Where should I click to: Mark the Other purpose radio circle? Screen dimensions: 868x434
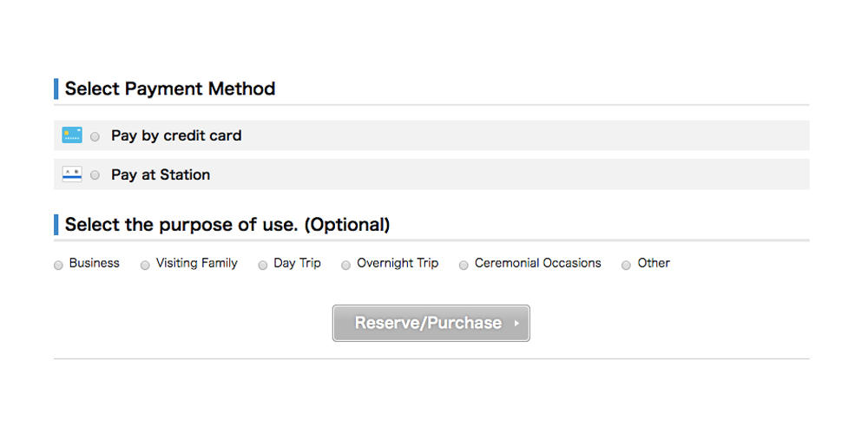click(626, 266)
